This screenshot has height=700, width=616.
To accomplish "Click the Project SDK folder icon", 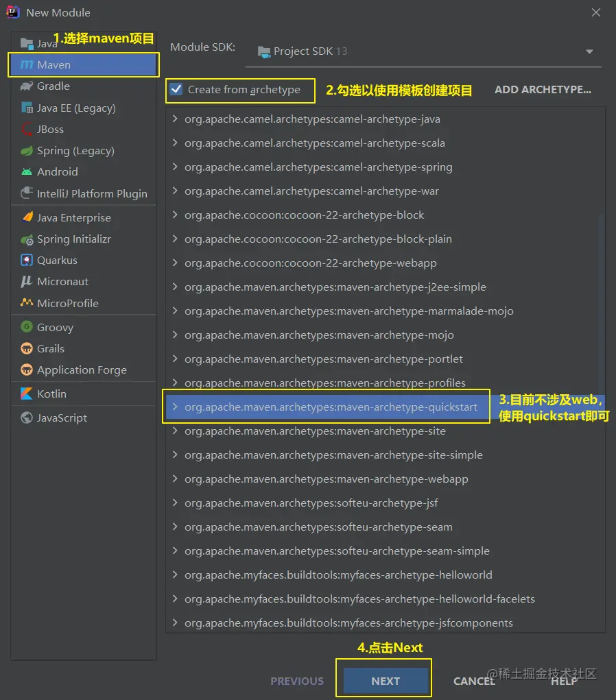I will coord(264,52).
